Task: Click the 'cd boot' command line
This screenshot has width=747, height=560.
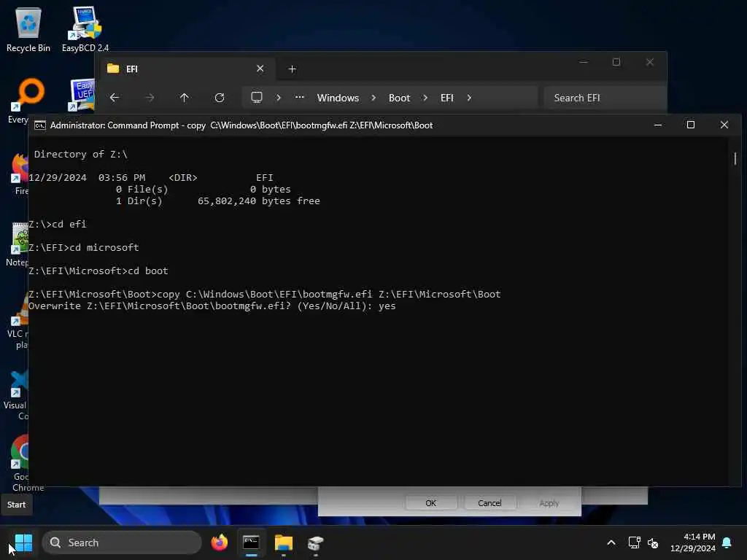Action: point(98,271)
